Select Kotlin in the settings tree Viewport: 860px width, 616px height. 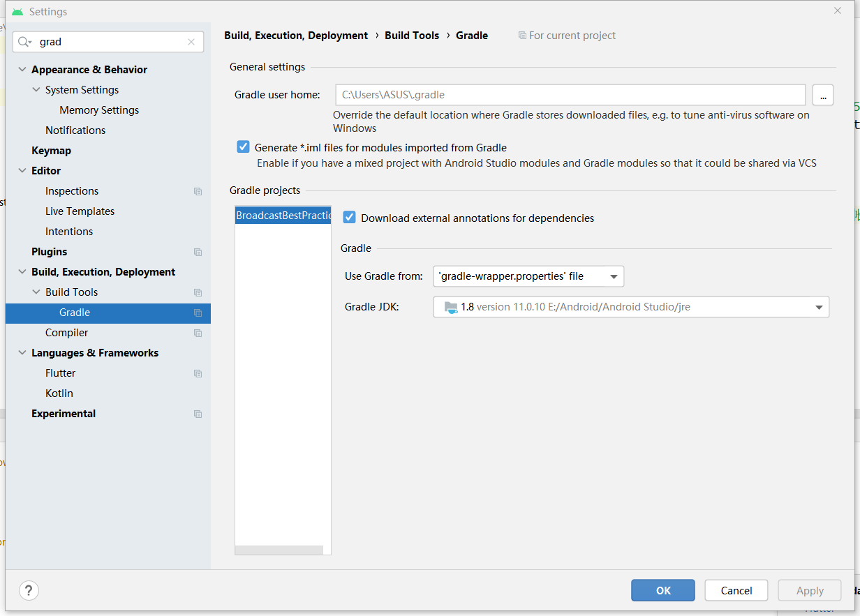coord(59,393)
